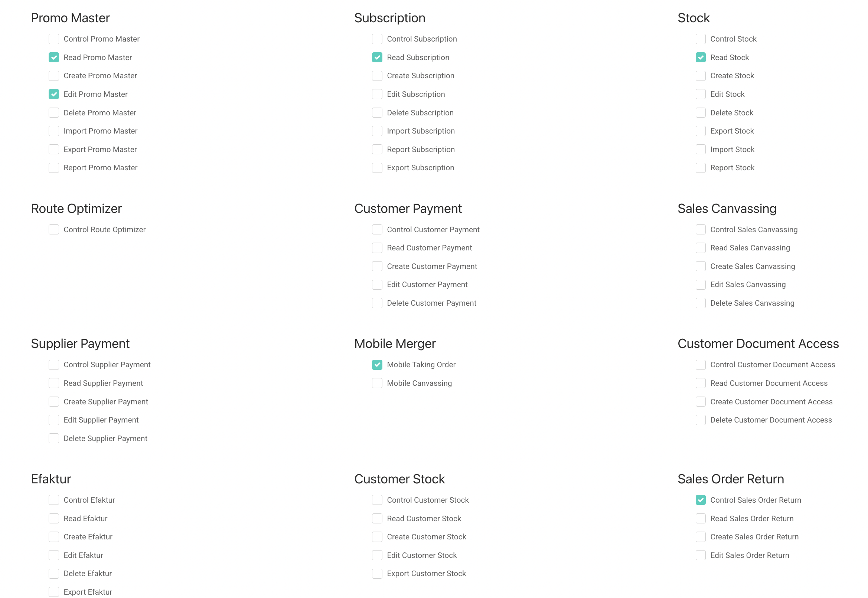The height and width of the screenshot is (598, 868).
Task: Enable Control Promo Master permission
Action: [53, 39]
